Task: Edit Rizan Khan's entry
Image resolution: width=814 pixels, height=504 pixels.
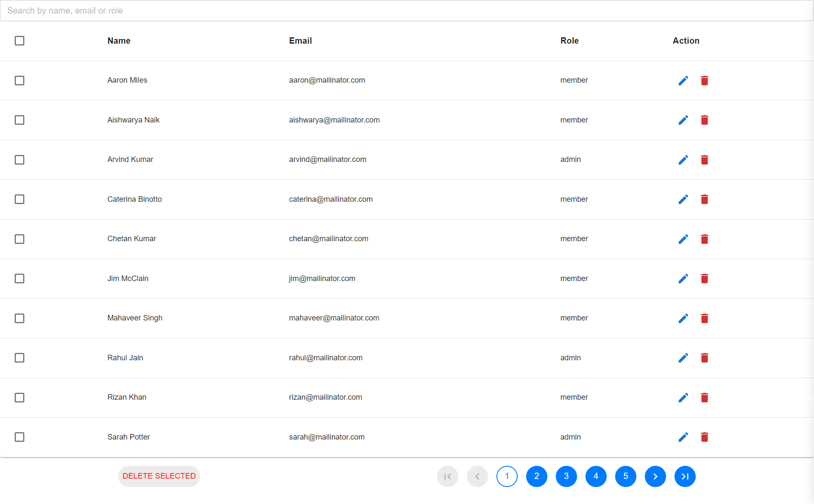Action: pyautogui.click(x=683, y=398)
